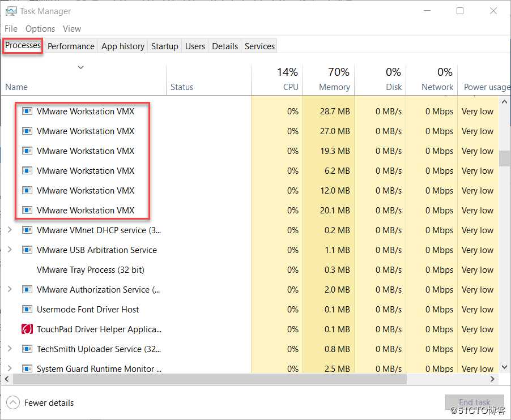Close the Task Manager window
This screenshot has width=511, height=420.
click(x=493, y=11)
